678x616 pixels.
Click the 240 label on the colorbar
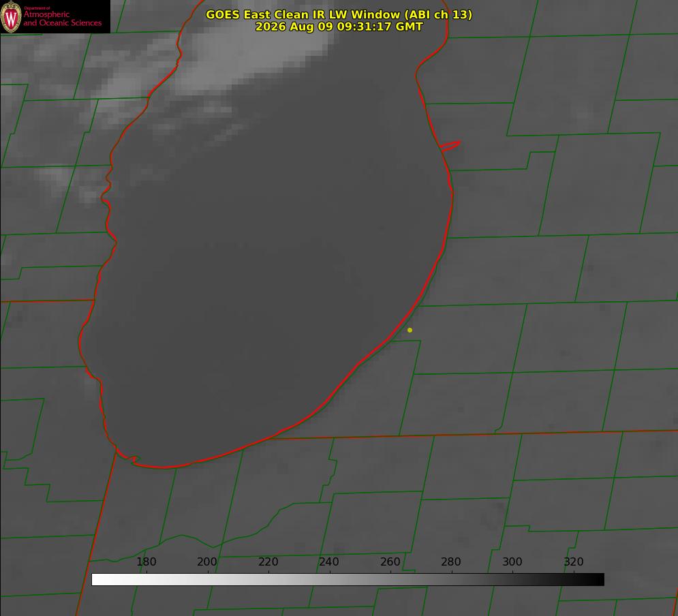pos(329,561)
